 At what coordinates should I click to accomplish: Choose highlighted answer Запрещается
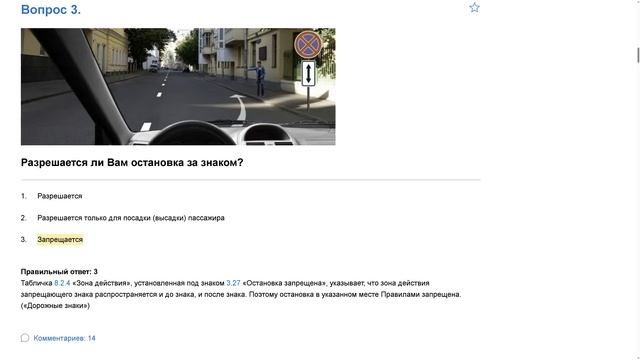point(60,240)
